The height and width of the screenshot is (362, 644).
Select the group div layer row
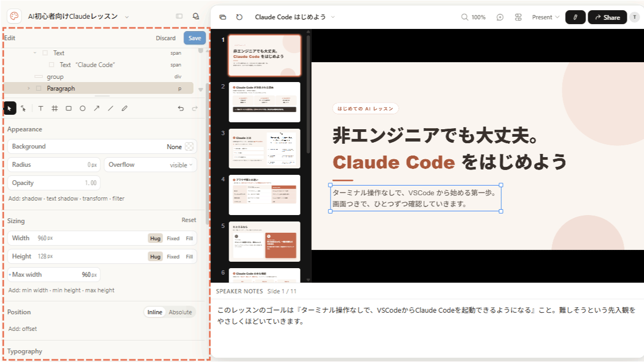click(99, 77)
